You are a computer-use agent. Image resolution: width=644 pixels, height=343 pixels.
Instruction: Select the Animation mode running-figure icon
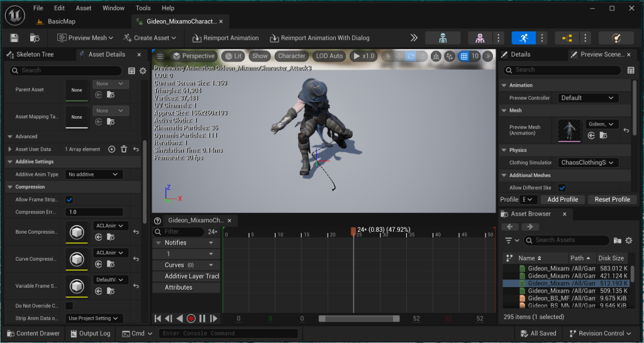pyautogui.click(x=524, y=38)
